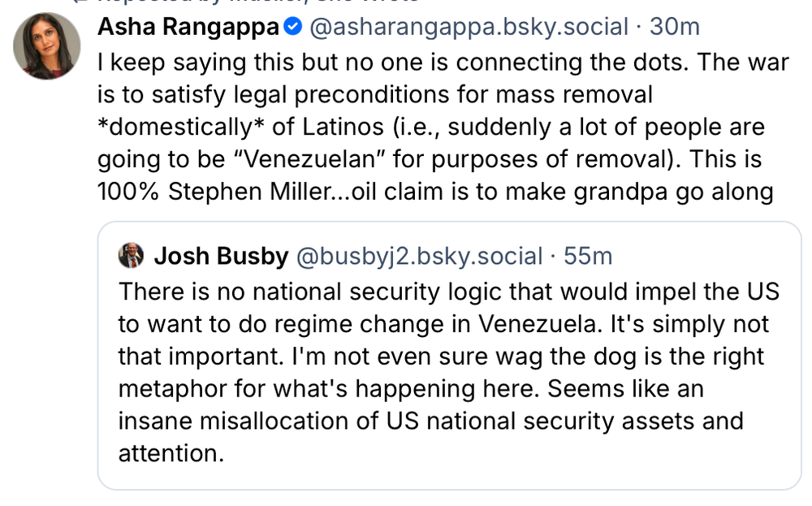812x506 pixels.
Task: Click empty space right of "attention." in quote card
Action: coord(487,453)
